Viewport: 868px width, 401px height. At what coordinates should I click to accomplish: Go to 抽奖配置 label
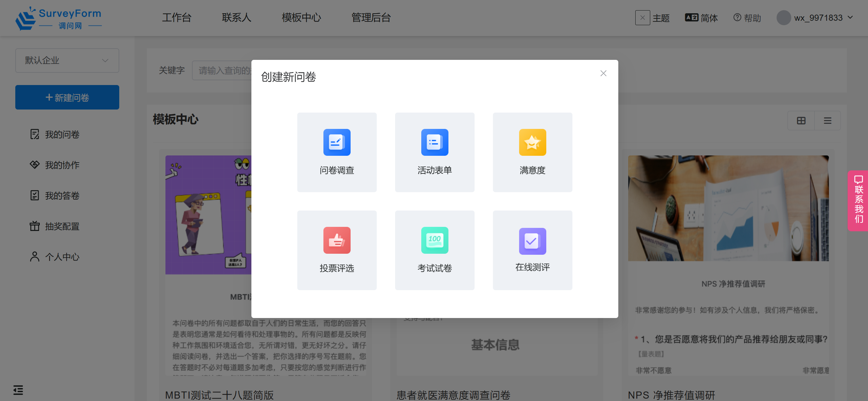(62, 227)
